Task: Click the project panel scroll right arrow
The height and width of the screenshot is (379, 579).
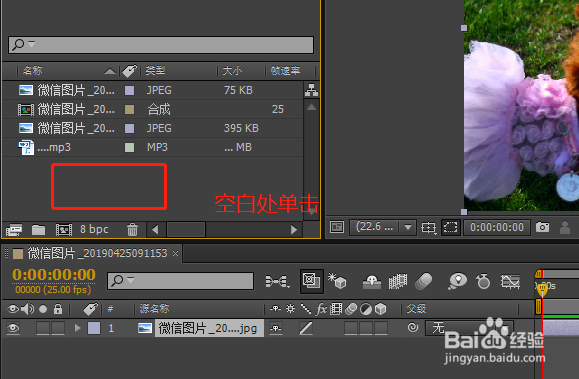Action: pos(294,230)
